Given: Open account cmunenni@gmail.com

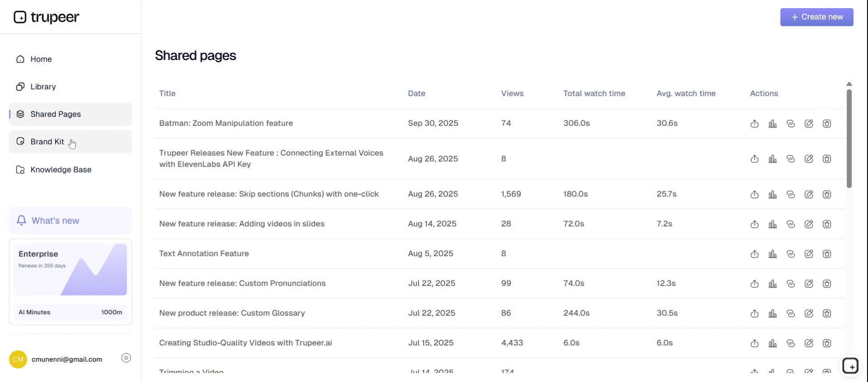Looking at the screenshot, I should click(67, 359).
